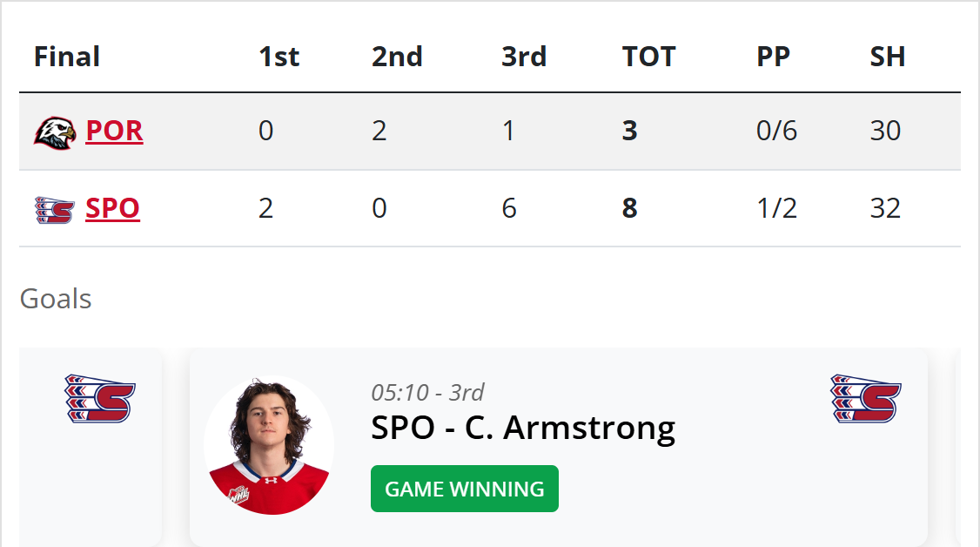Open the SPO team link
This screenshot has height=547, width=980.
(112, 209)
